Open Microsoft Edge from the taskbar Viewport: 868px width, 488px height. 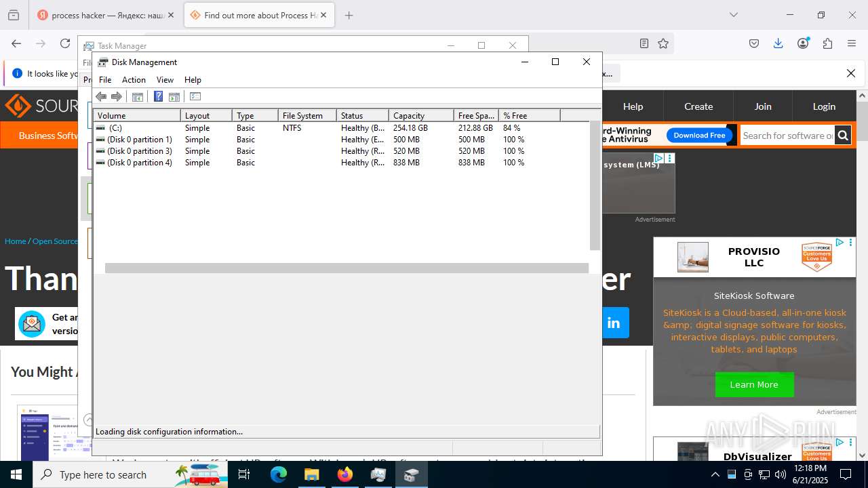(279, 474)
